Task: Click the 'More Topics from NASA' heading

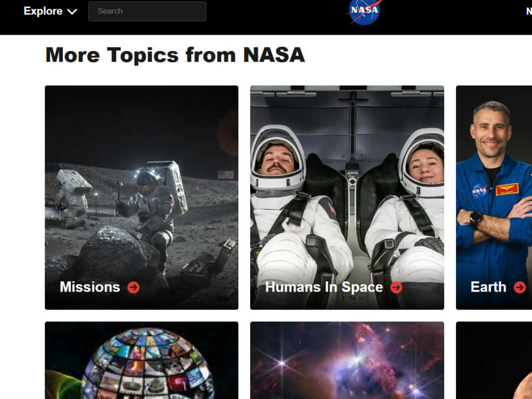Action: 175,55
